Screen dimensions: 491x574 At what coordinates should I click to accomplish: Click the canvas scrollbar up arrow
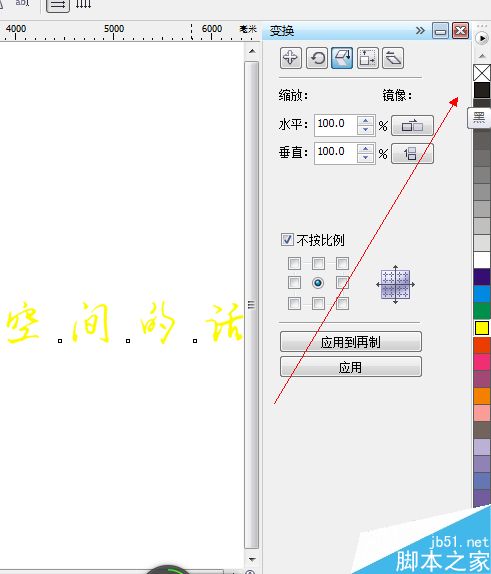(x=252, y=52)
